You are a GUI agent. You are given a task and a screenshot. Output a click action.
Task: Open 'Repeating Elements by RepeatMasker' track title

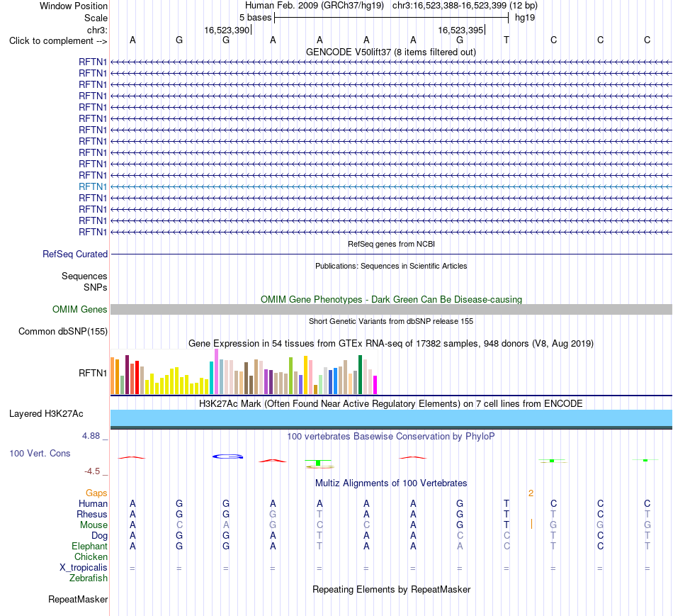(x=391, y=589)
